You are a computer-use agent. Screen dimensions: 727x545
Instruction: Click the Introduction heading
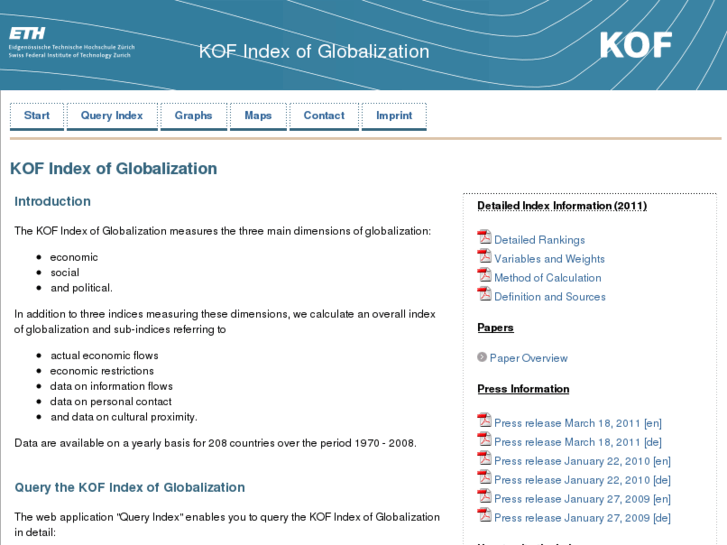[52, 201]
